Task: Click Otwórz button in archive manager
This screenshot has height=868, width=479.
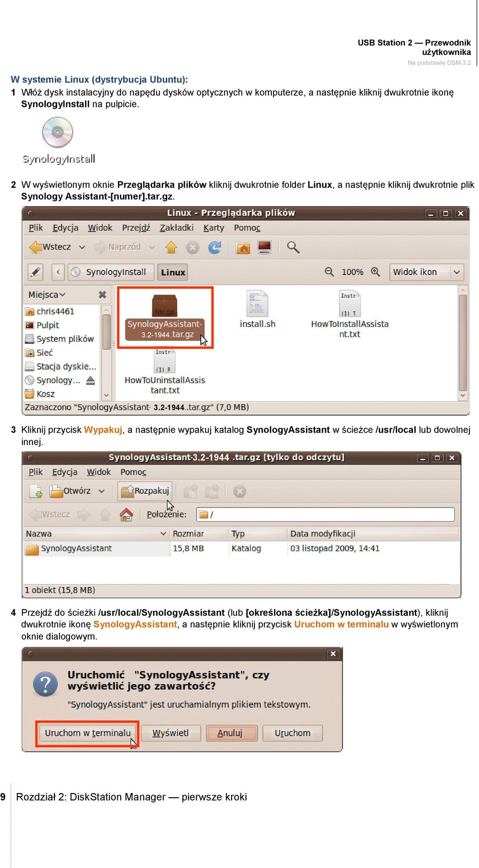Action: point(70,491)
